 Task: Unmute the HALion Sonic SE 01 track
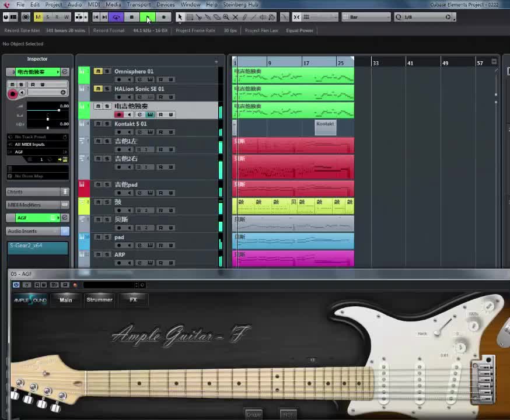98,89
